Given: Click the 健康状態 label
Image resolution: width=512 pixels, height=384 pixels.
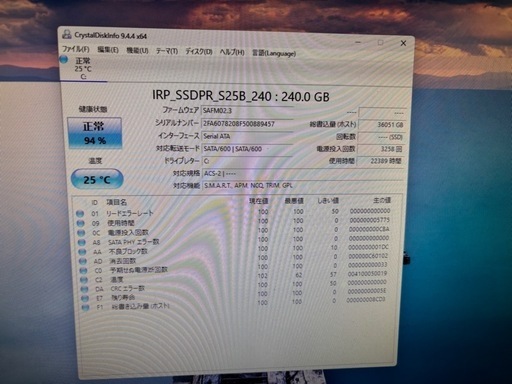Looking at the screenshot, I should click(x=93, y=109).
